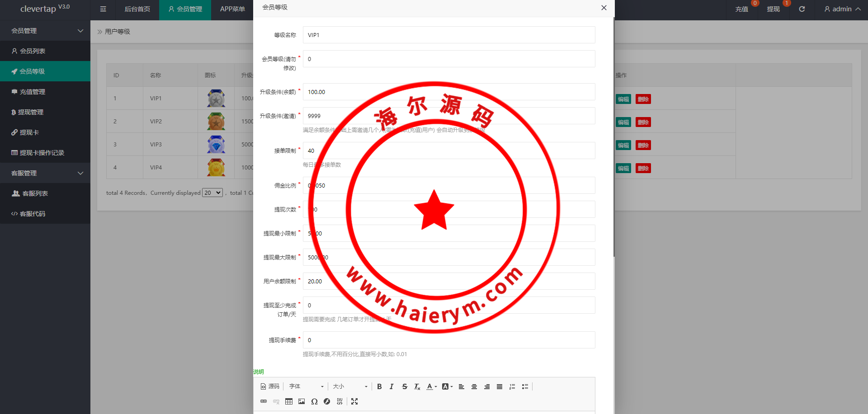Screen dimensions: 868x414
Task: Open the records-per-page dropdown showing 20
Action: click(x=212, y=193)
